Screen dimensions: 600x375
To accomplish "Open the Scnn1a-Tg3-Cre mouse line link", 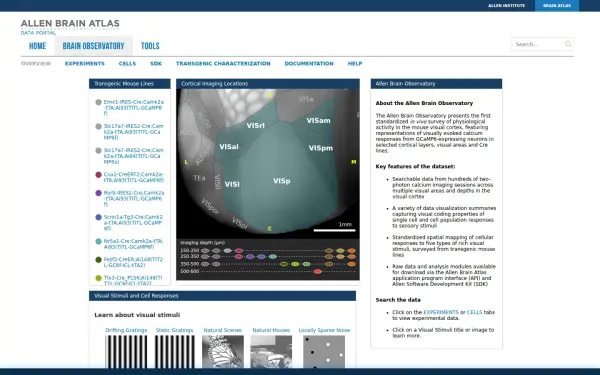I will pos(133,222).
